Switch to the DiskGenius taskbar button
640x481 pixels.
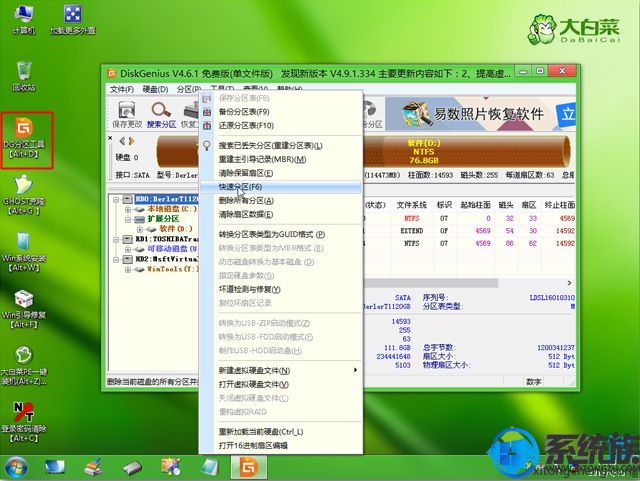249,467
